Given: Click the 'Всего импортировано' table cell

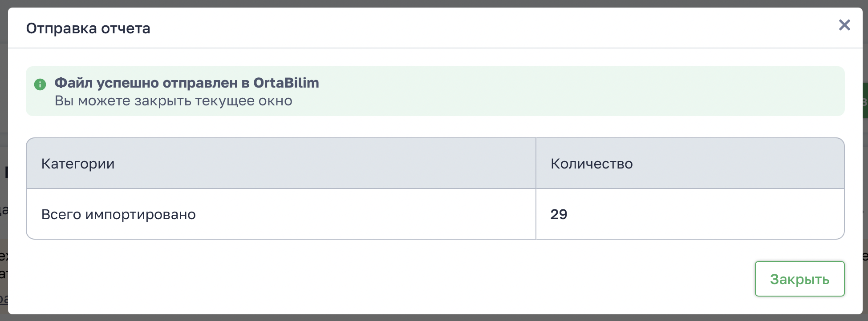Looking at the screenshot, I should (118, 214).
